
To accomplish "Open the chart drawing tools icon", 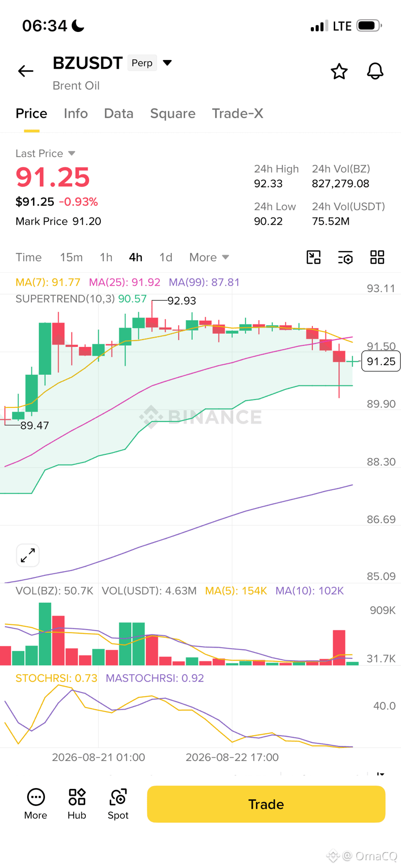I will [314, 257].
